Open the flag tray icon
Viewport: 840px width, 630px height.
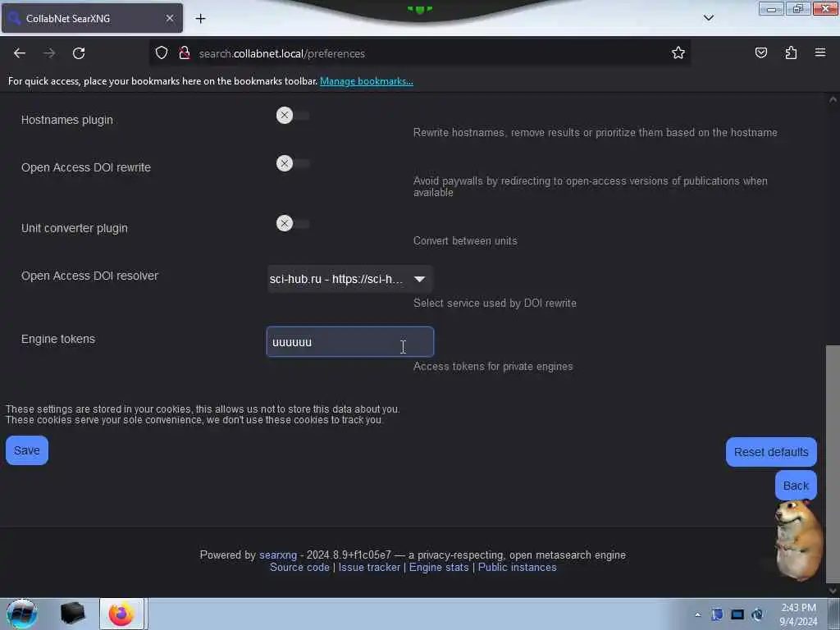(717, 614)
